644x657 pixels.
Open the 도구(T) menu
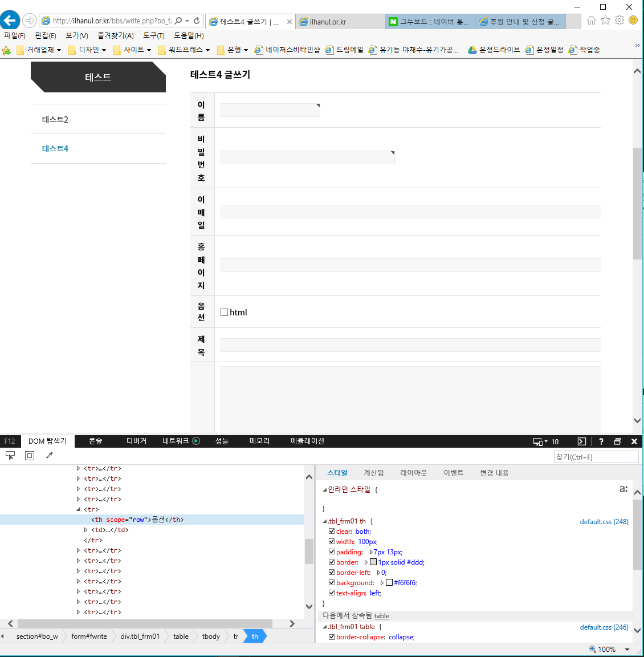(x=154, y=35)
